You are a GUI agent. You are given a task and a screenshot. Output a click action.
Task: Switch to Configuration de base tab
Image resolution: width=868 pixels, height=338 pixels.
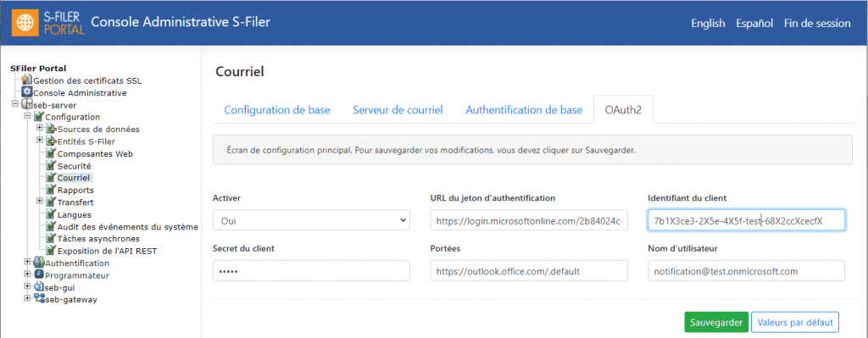click(277, 109)
